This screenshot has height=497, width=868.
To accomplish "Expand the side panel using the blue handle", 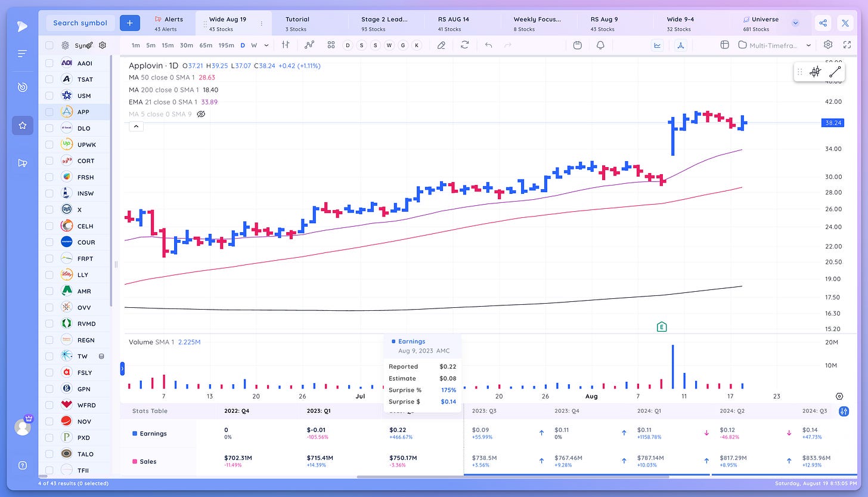I will (x=122, y=369).
